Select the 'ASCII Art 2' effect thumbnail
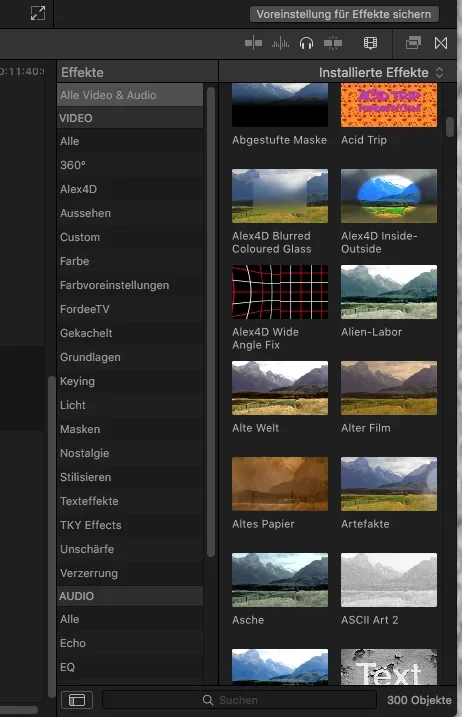The height and width of the screenshot is (717, 462). pos(389,580)
